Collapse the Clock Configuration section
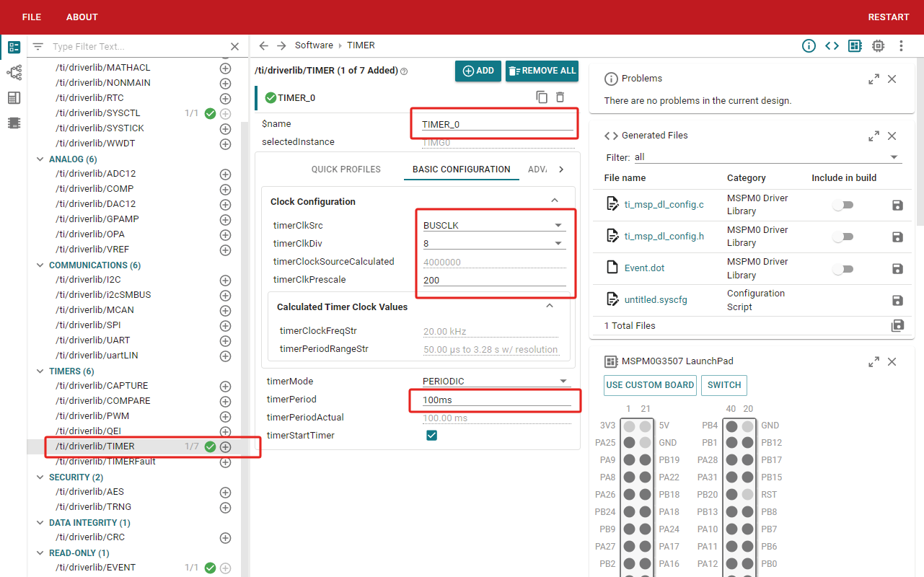Viewport: 924px width, 577px height. pos(555,201)
